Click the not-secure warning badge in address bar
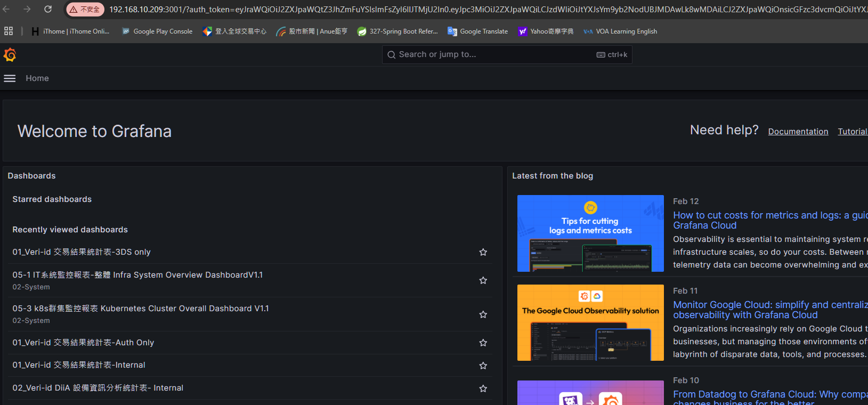 pyautogui.click(x=85, y=10)
